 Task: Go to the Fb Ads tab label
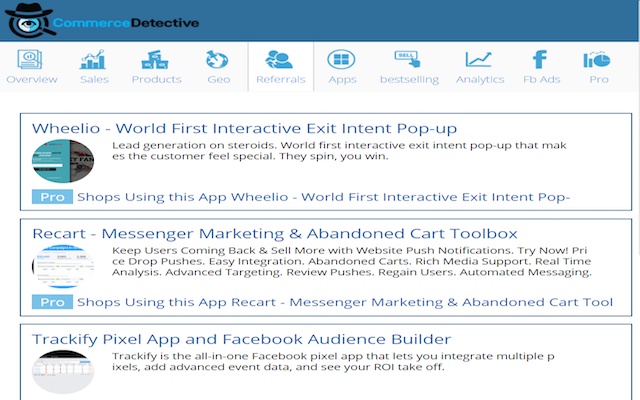pos(542,80)
